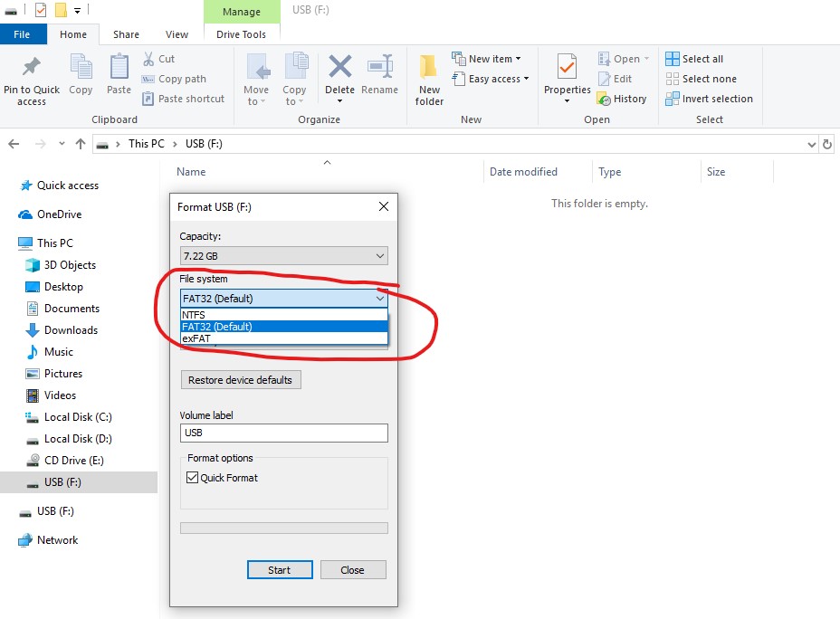The height and width of the screenshot is (619, 840).
Task: Switch to the Share ribbon tab
Action: [x=126, y=34]
